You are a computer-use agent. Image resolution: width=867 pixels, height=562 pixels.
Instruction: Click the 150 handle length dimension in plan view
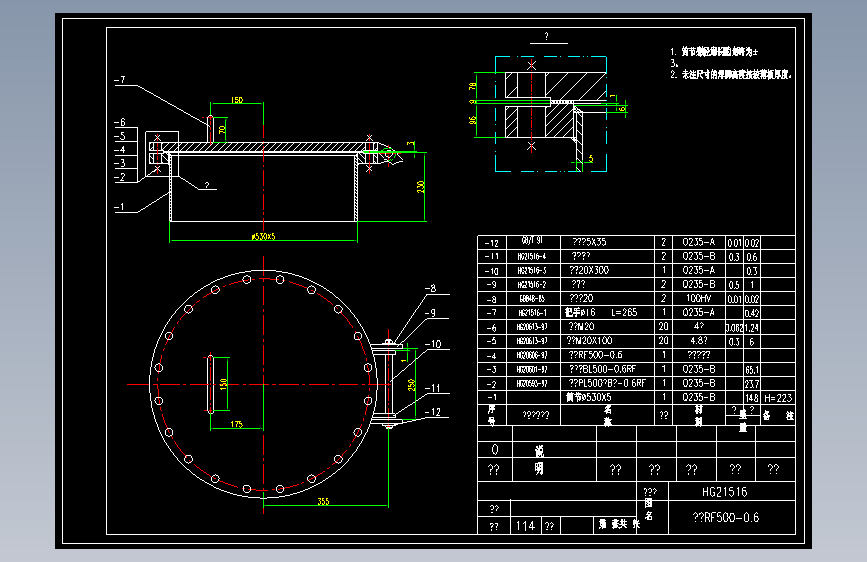[223, 384]
